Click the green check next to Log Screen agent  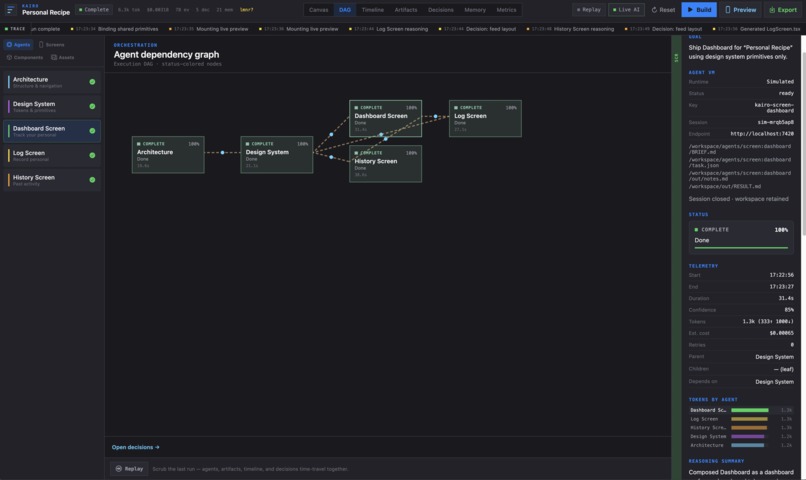point(92,155)
